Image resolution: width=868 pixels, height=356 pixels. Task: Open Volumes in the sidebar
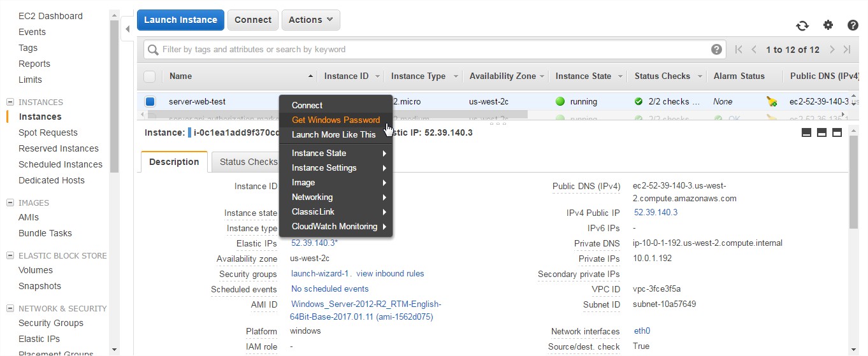point(36,270)
